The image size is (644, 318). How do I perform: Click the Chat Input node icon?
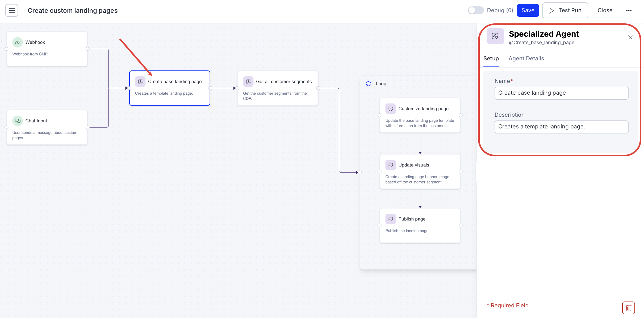[18, 121]
